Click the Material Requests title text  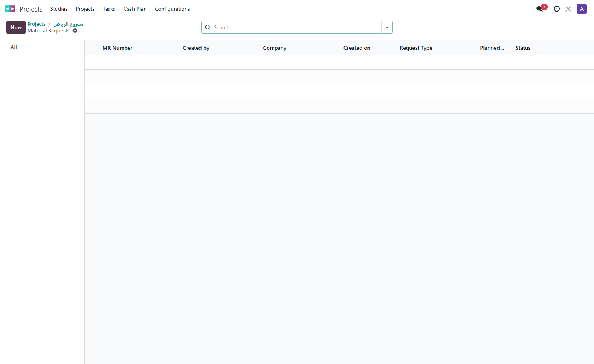coord(49,31)
